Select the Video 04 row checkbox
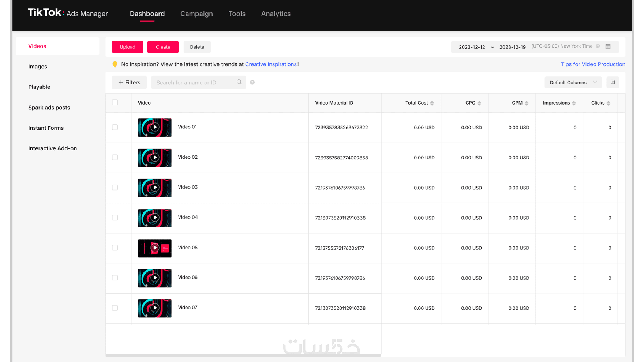Image resolution: width=644 pixels, height=362 pixels. 115,218
